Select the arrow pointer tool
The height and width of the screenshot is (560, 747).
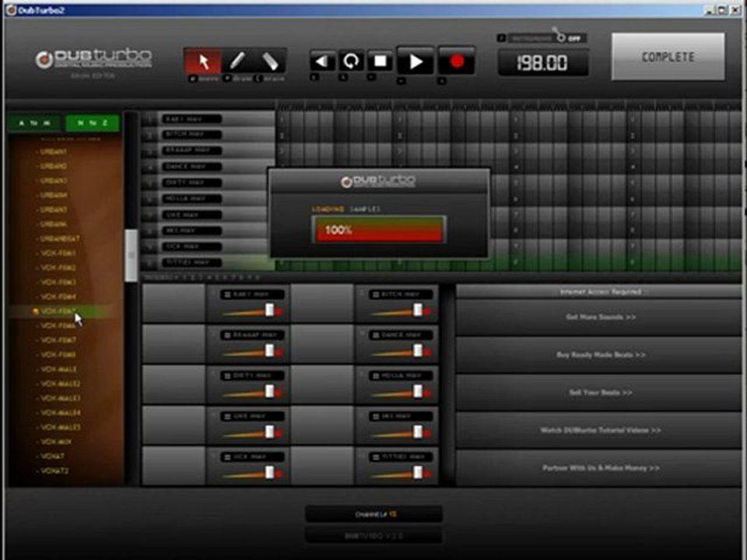(203, 61)
